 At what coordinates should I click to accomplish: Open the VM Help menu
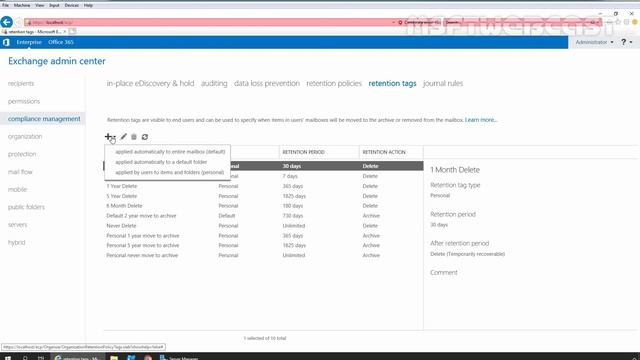coord(88,5)
